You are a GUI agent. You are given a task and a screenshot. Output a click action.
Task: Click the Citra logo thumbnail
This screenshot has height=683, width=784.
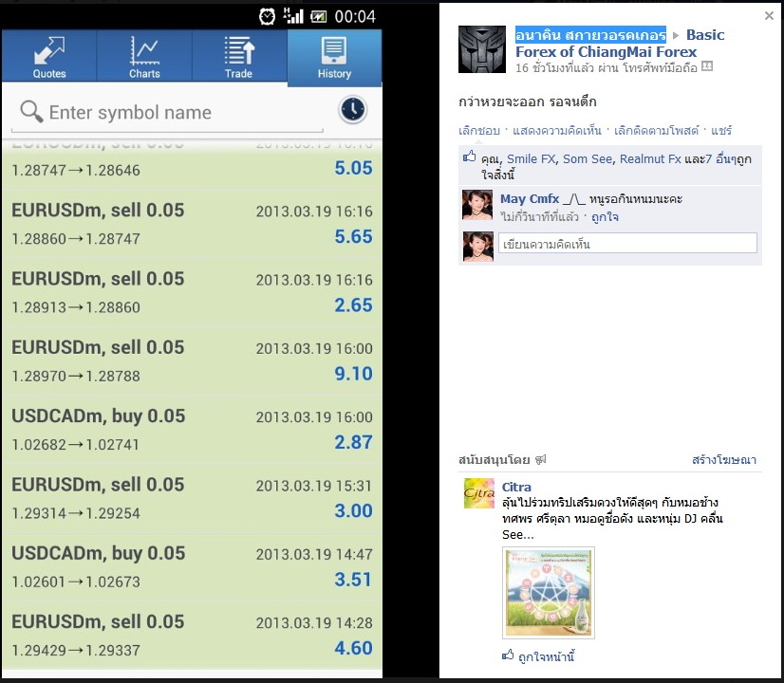[x=478, y=493]
